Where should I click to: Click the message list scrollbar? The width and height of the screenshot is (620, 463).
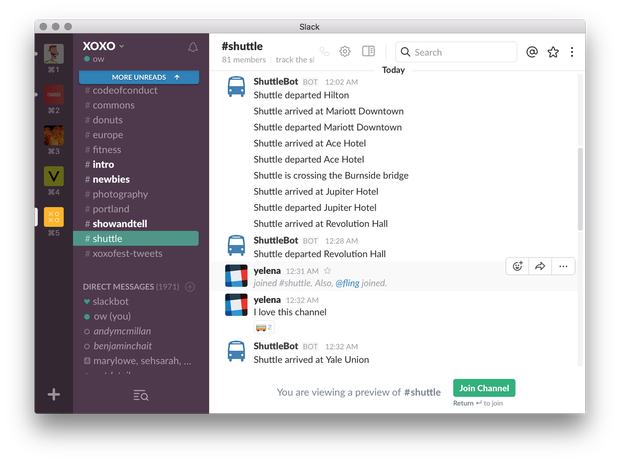(x=580, y=189)
